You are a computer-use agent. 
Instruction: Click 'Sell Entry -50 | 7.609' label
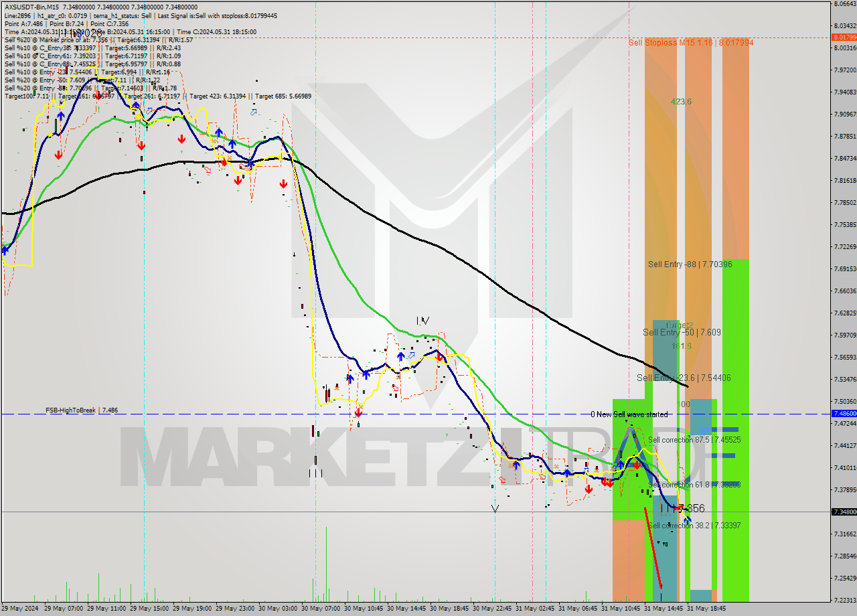click(x=682, y=332)
